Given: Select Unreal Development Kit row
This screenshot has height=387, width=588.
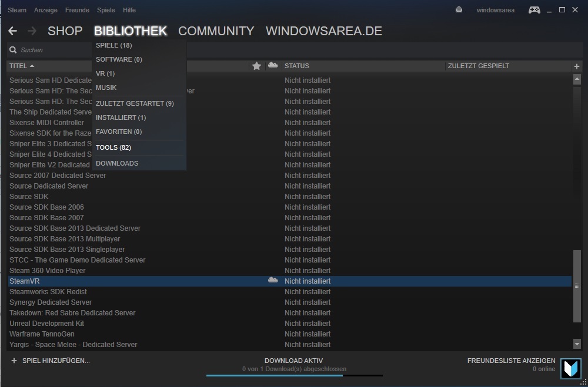Looking at the screenshot, I should 289,324.
